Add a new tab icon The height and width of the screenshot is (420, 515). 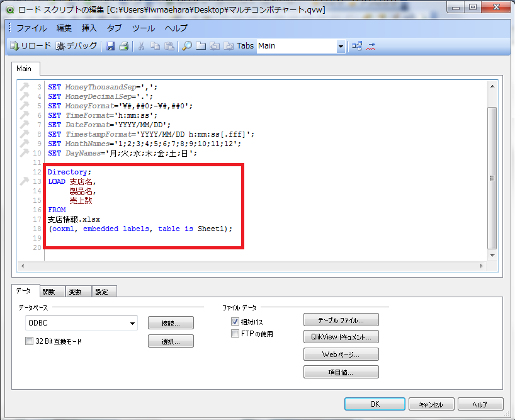tap(201, 46)
